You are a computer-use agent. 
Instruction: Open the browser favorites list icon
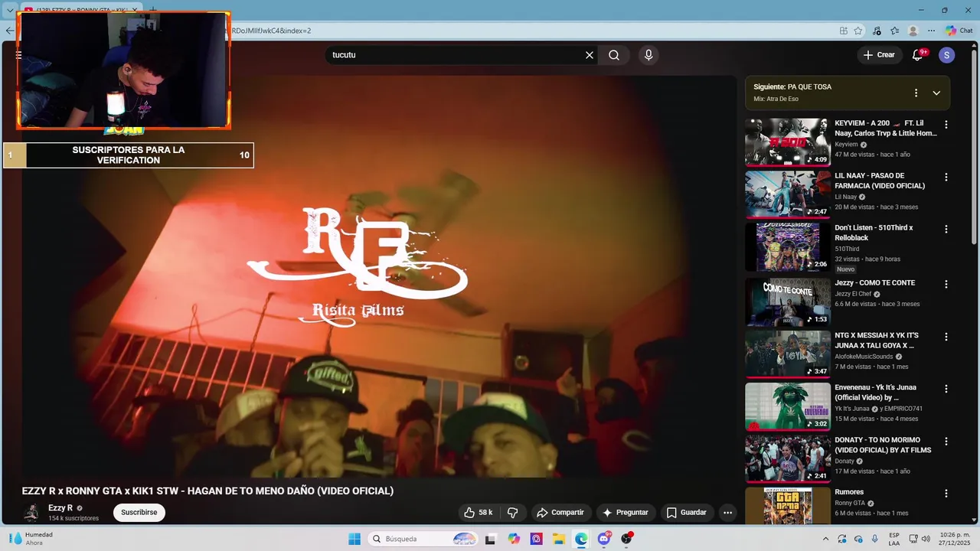(x=894, y=31)
